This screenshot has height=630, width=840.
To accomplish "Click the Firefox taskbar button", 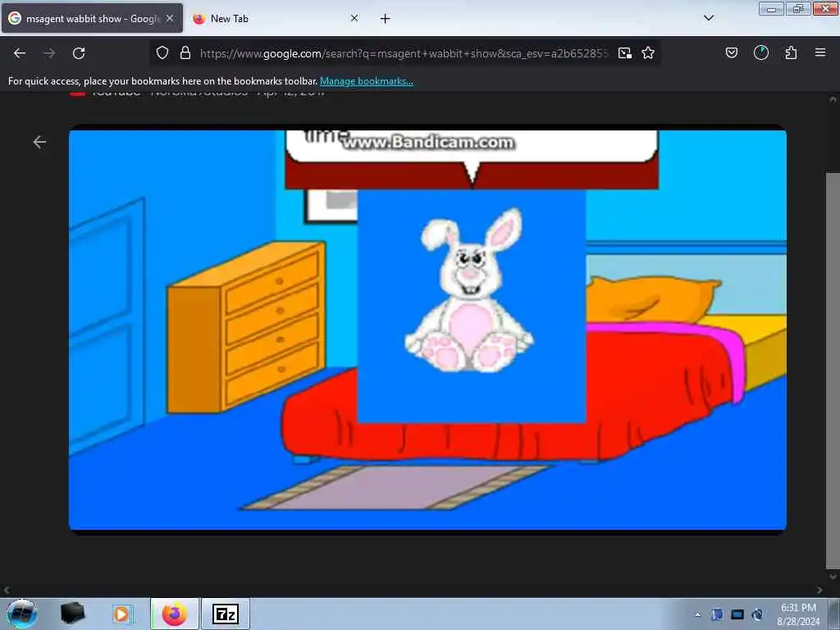I will point(174,614).
